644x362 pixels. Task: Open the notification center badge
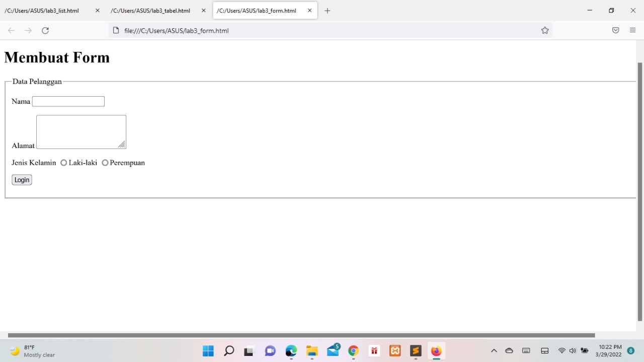tap(631, 351)
